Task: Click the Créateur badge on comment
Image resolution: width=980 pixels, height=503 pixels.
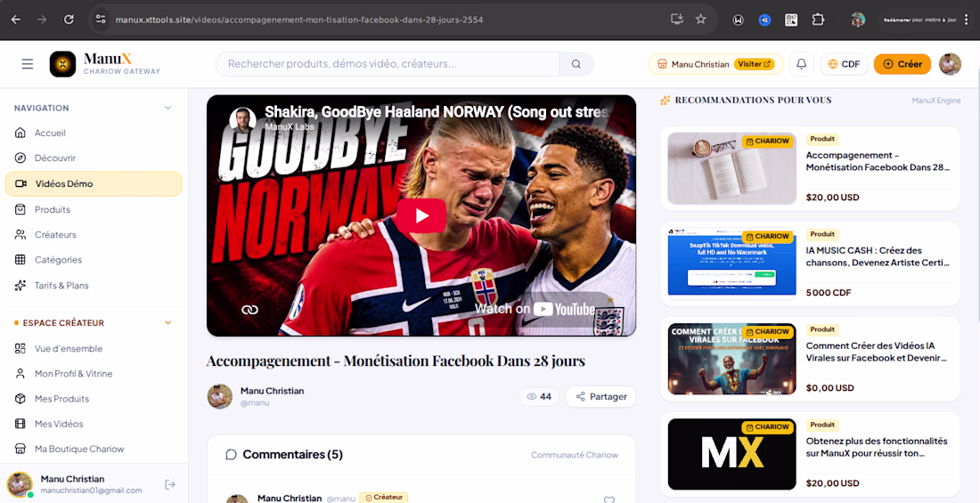Action: tap(384, 498)
